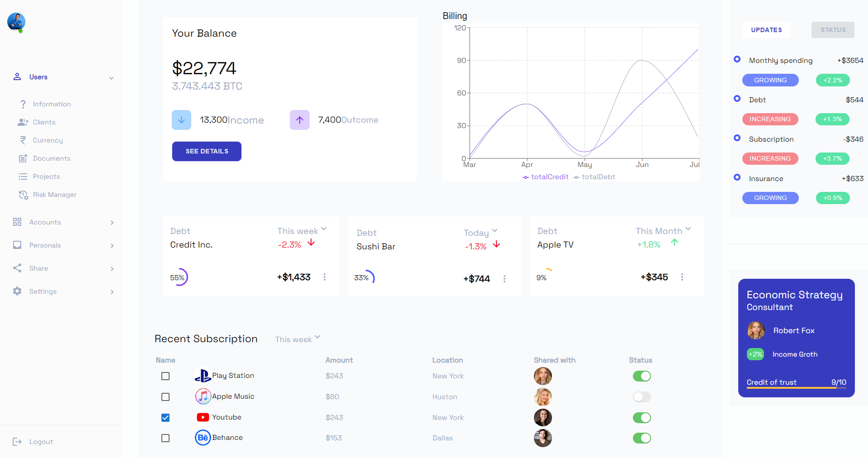868x458 pixels.
Task: Check the Play Station subscription checkbox
Action: [x=165, y=376]
